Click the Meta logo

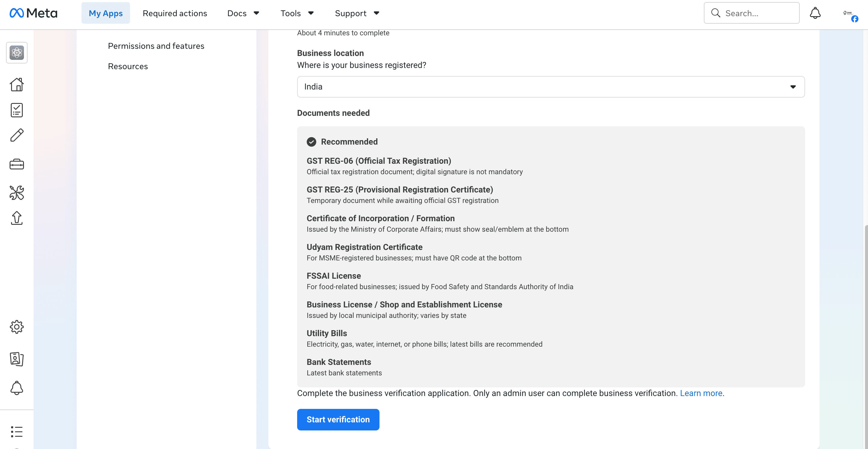pyautogui.click(x=33, y=13)
